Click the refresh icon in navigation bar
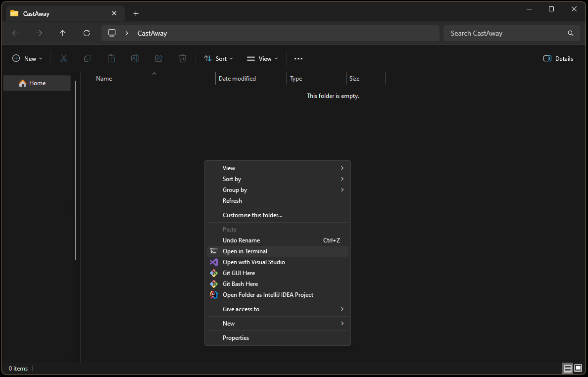 pyautogui.click(x=87, y=33)
